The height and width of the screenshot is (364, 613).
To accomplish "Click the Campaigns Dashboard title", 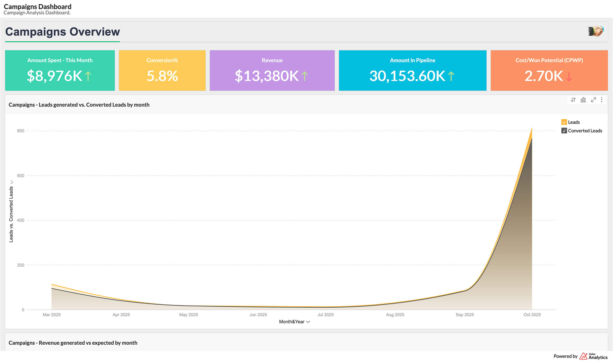I will [38, 6].
